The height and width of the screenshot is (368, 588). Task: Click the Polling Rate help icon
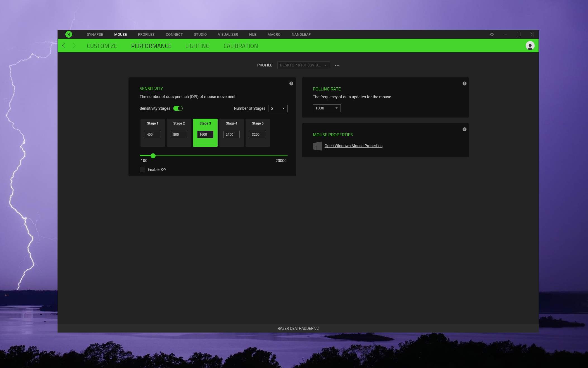click(x=465, y=83)
